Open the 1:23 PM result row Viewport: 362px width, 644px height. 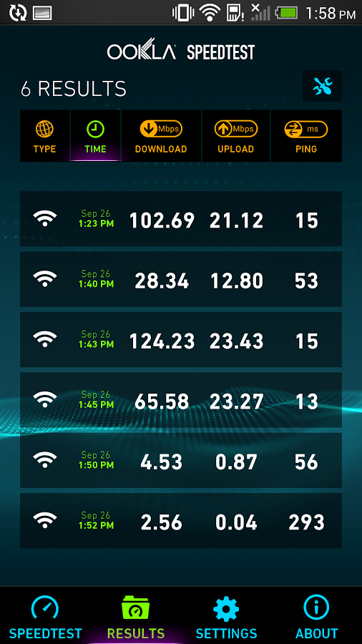click(x=181, y=219)
